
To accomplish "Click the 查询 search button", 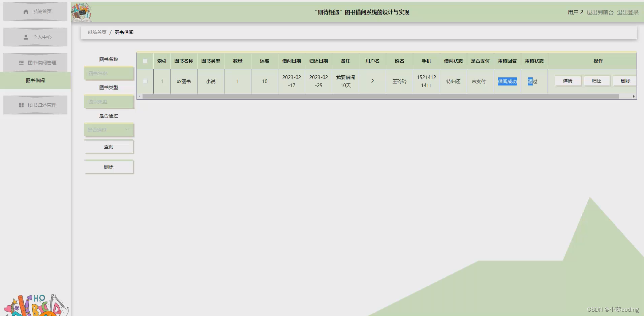I will (x=109, y=147).
